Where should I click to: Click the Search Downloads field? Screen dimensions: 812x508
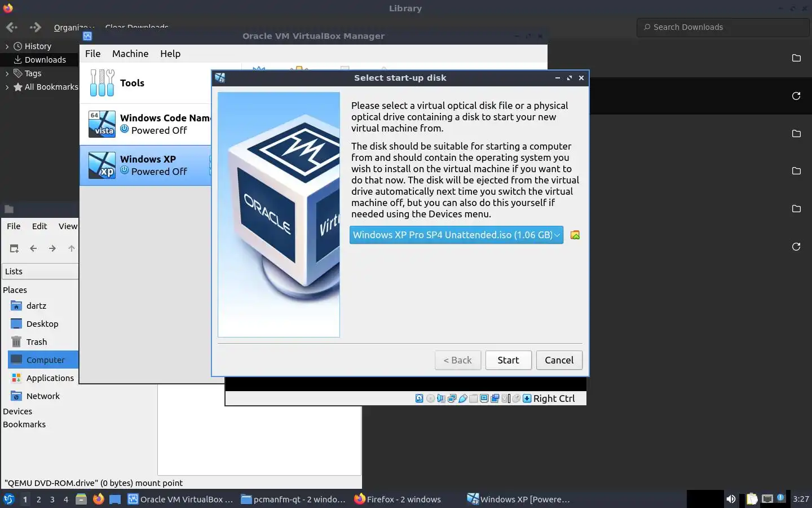pos(723,27)
